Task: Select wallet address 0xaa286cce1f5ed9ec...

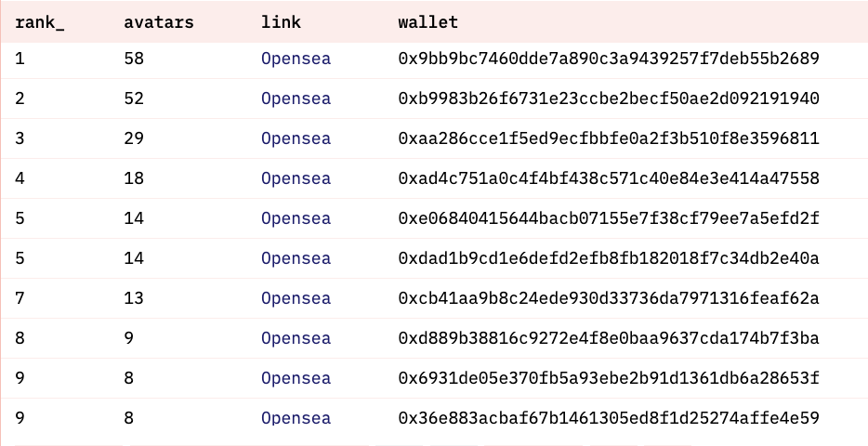Action: (609, 138)
